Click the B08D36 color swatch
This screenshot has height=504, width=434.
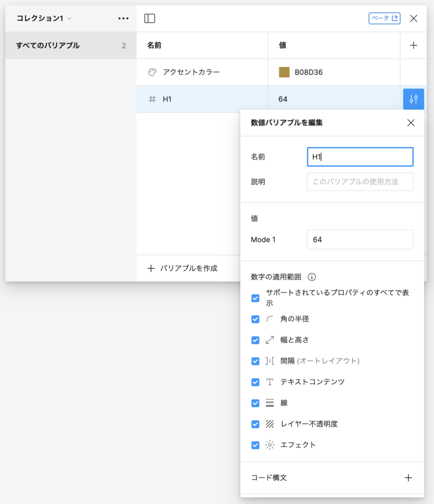[x=284, y=72]
